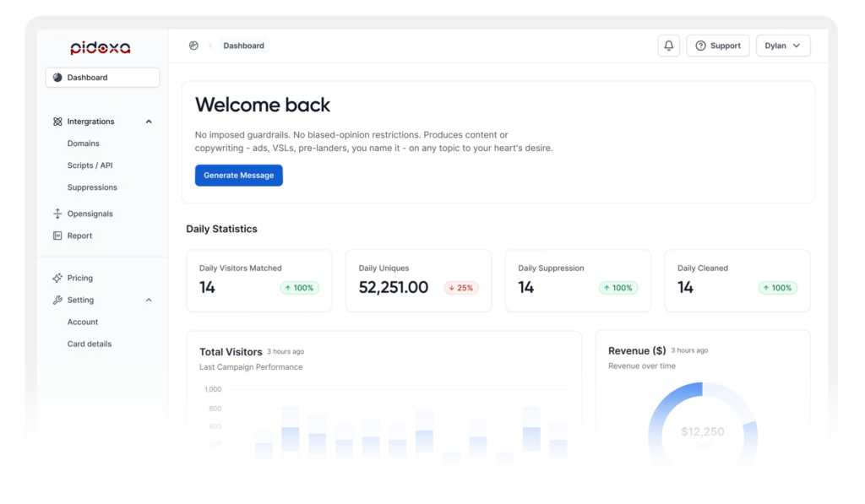
Task: Open Domains under Integrations
Action: pyautogui.click(x=83, y=144)
